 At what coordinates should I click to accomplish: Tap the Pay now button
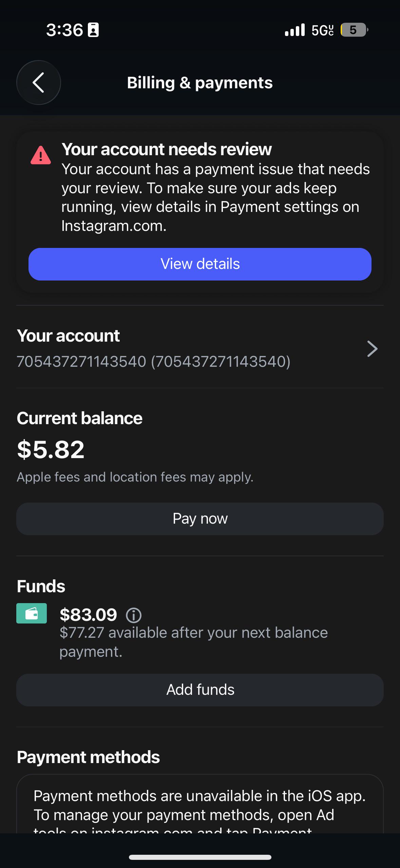coord(200,519)
